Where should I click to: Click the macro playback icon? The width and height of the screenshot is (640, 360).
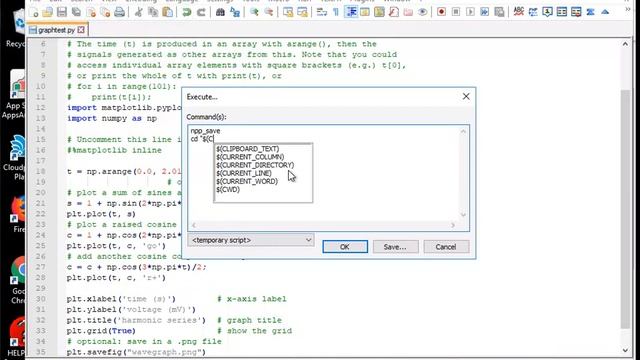point(470,12)
